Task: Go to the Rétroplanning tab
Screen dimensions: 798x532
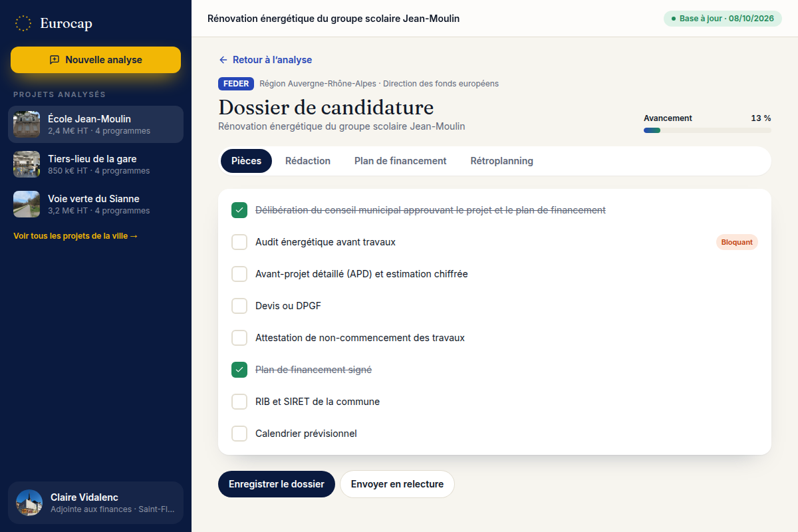Action: point(502,161)
